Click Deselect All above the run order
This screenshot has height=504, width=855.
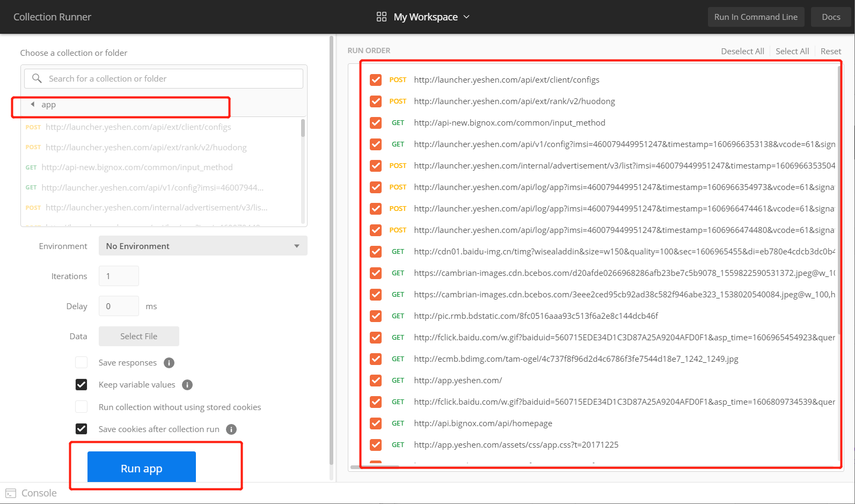click(742, 51)
